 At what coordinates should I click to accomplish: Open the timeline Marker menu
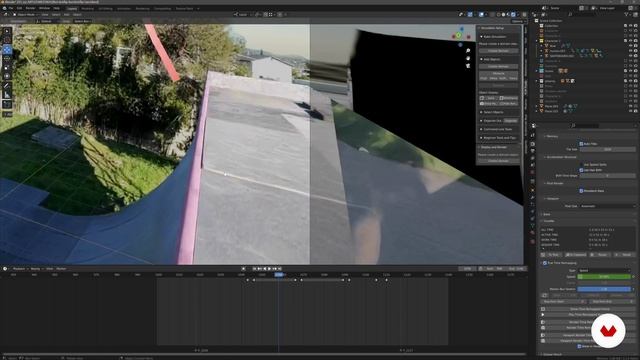pos(61,269)
